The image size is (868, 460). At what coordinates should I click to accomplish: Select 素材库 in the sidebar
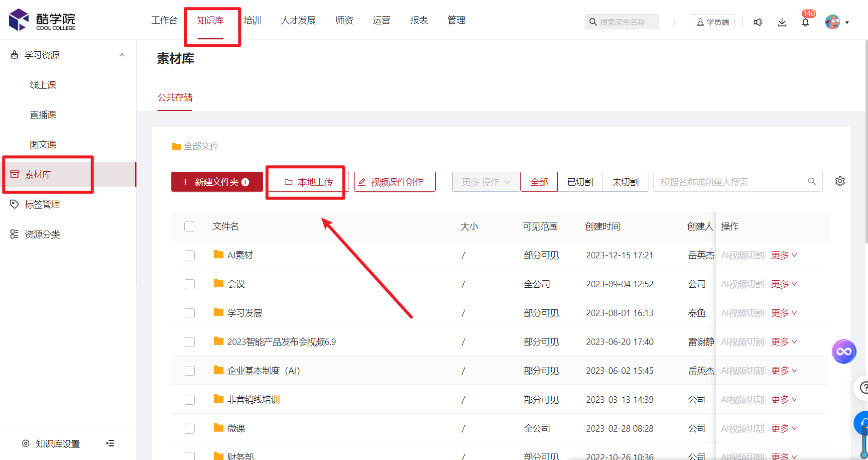(68, 174)
